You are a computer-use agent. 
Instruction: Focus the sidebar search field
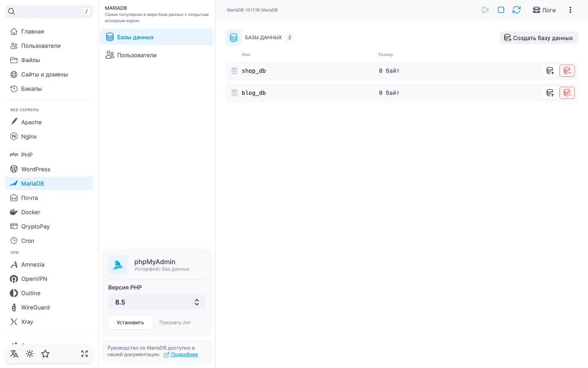click(x=49, y=11)
